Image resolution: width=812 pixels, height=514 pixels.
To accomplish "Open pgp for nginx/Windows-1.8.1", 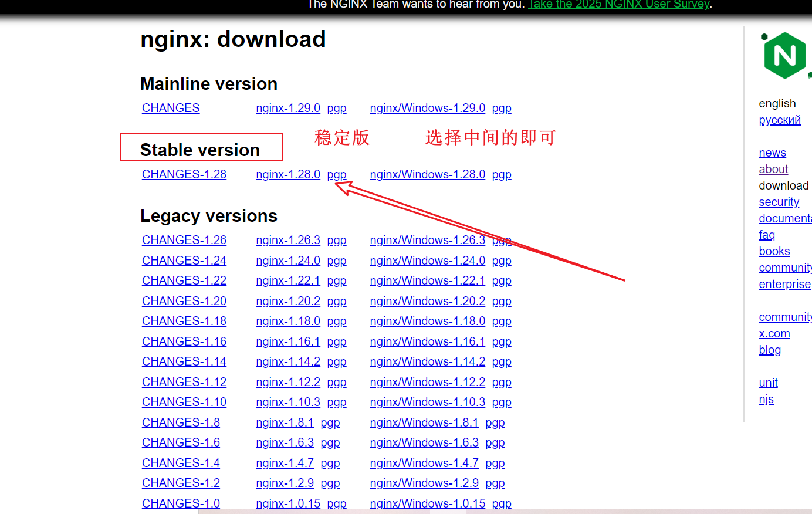I will point(495,422).
